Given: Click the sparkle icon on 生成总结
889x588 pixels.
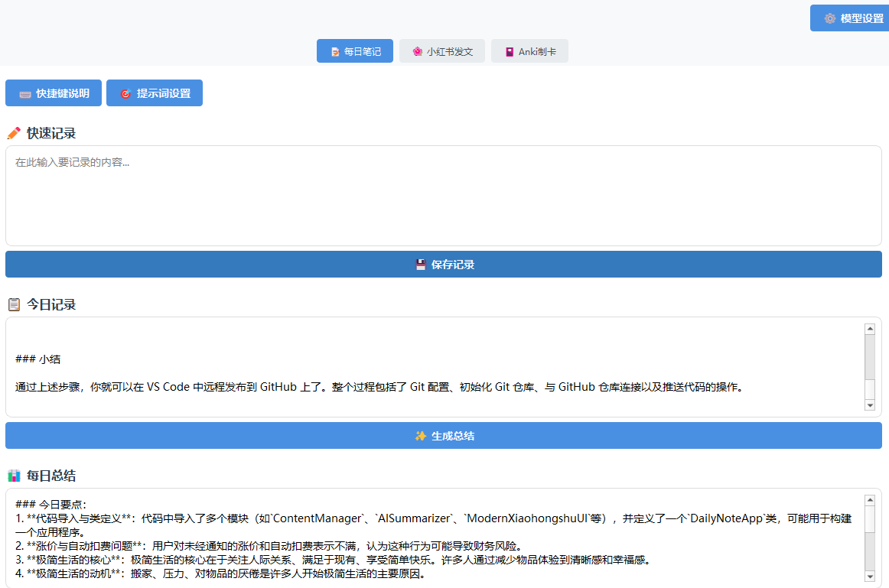Looking at the screenshot, I should [420, 436].
